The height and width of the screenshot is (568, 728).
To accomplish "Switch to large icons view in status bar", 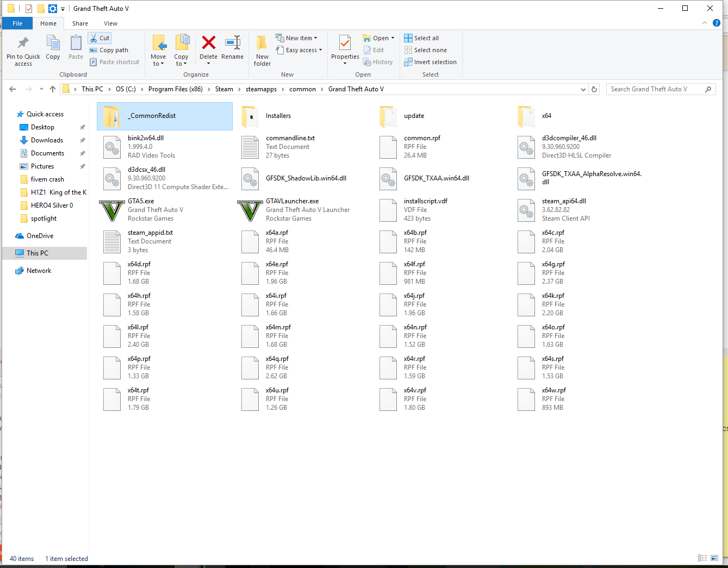I will (714, 558).
